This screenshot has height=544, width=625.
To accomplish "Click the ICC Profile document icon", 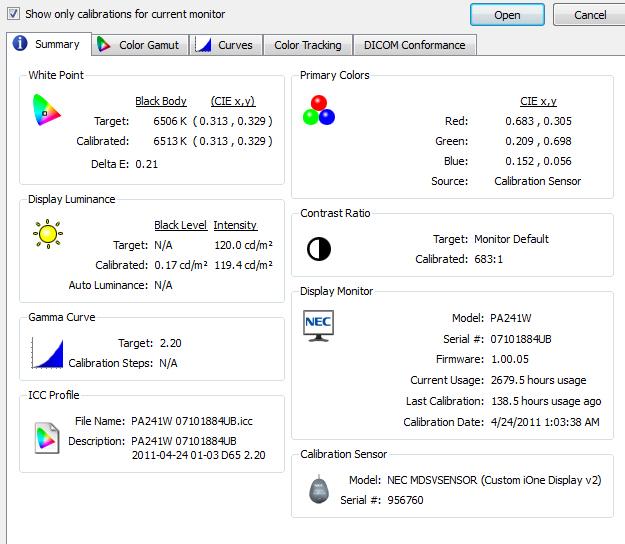I will coord(47,438).
